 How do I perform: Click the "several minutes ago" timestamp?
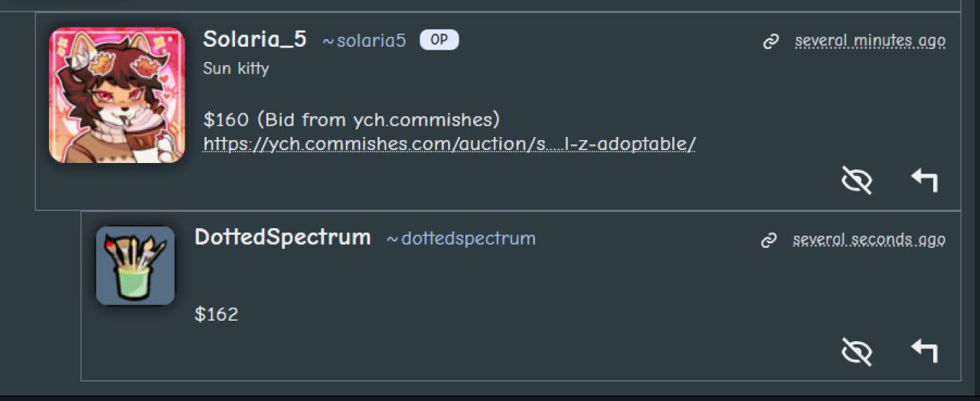870,41
